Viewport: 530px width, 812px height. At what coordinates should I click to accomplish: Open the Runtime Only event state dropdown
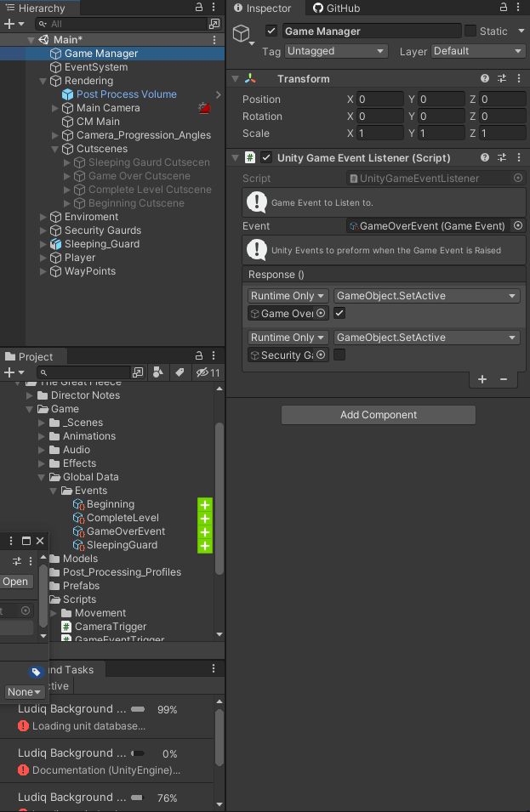click(x=287, y=295)
